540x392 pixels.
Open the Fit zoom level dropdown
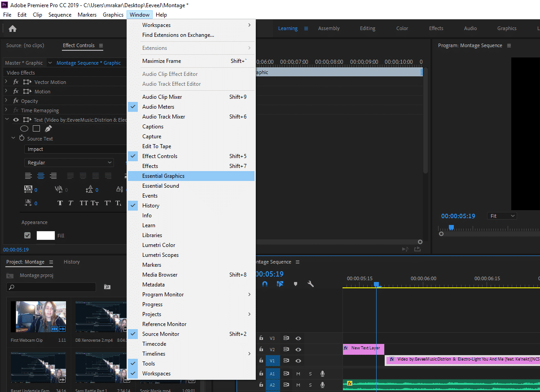click(x=501, y=216)
